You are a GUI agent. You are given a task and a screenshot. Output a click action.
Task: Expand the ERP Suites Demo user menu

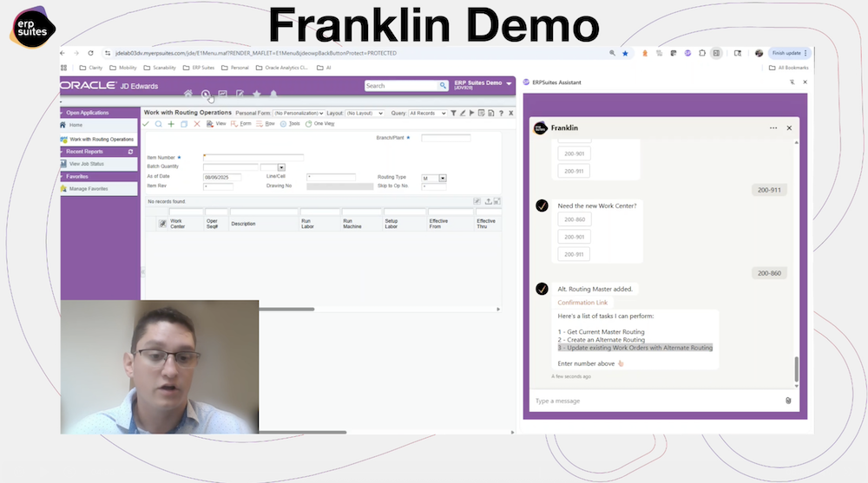click(x=509, y=84)
